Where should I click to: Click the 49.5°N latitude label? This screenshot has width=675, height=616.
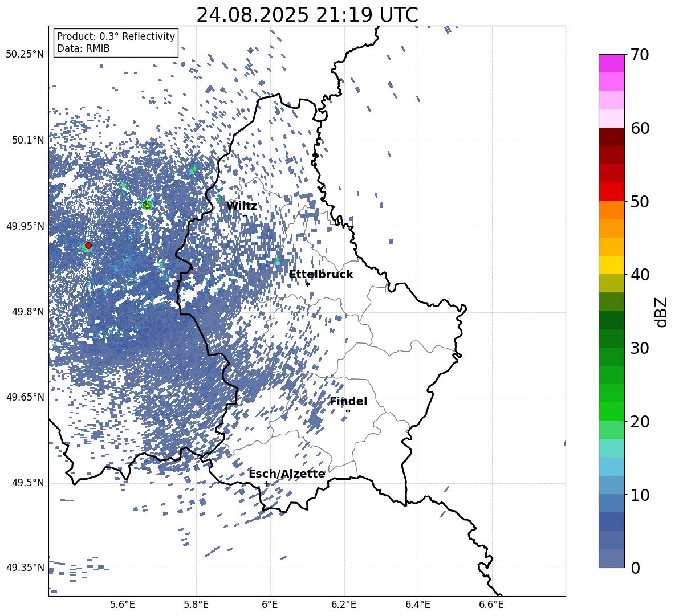27,483
